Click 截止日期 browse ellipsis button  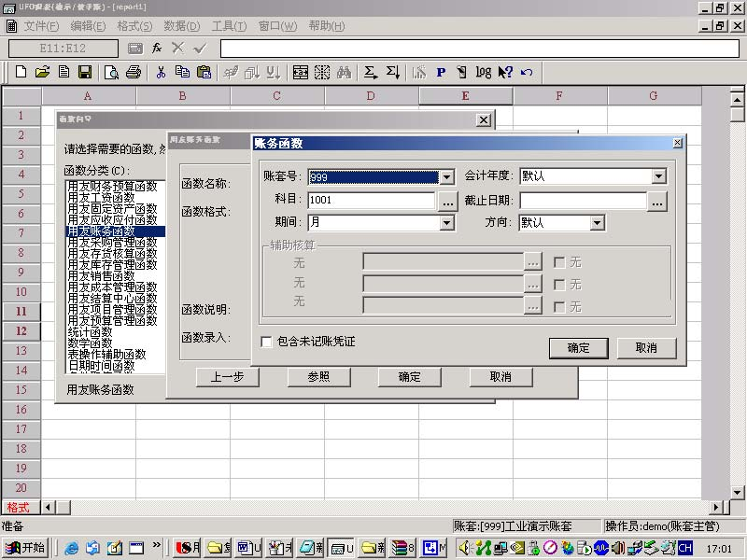(657, 201)
